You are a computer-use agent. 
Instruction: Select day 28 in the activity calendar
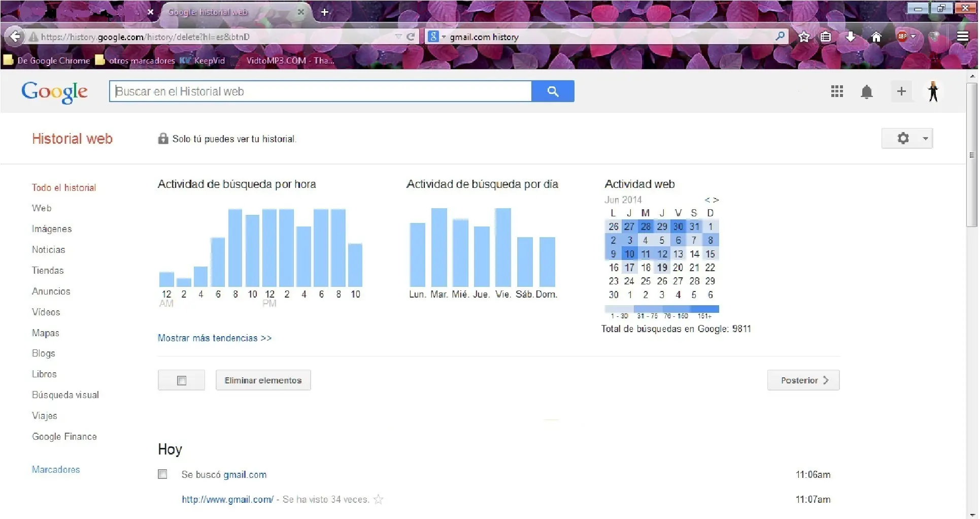(x=646, y=226)
